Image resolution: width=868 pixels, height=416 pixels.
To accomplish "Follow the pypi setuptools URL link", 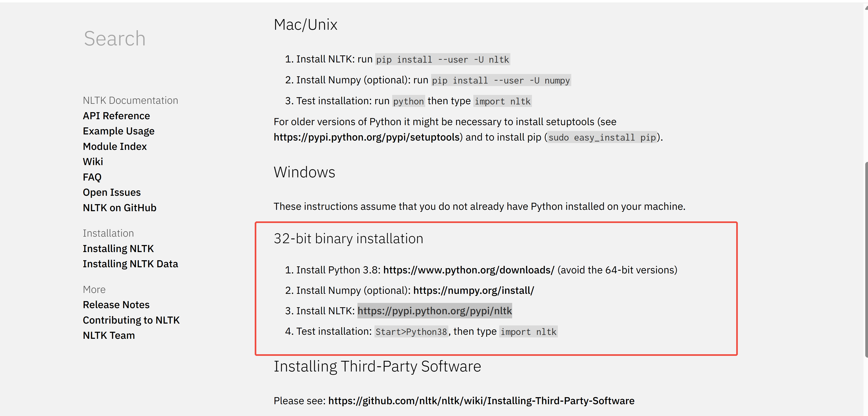I will point(367,137).
